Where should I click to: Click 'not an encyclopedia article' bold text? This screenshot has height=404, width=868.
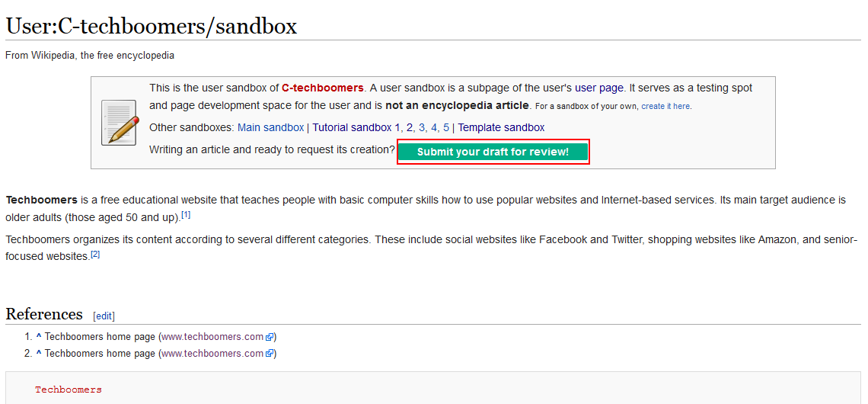point(458,105)
